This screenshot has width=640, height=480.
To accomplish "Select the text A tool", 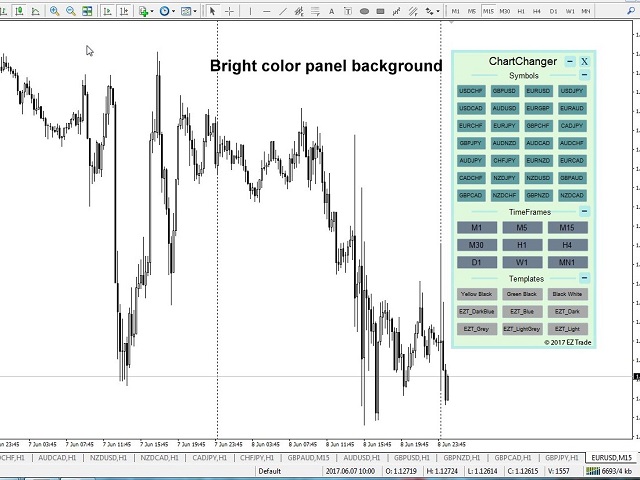I will pos(331,11).
